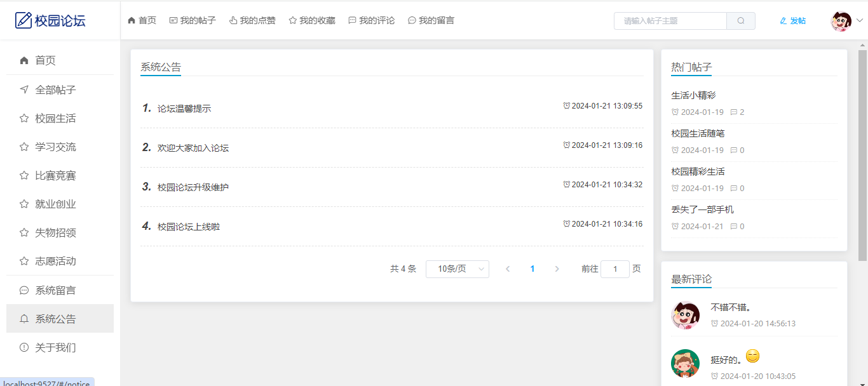The height and width of the screenshot is (386, 868).
Task: Open the announcement 校园论坛升级维护
Action: click(193, 187)
